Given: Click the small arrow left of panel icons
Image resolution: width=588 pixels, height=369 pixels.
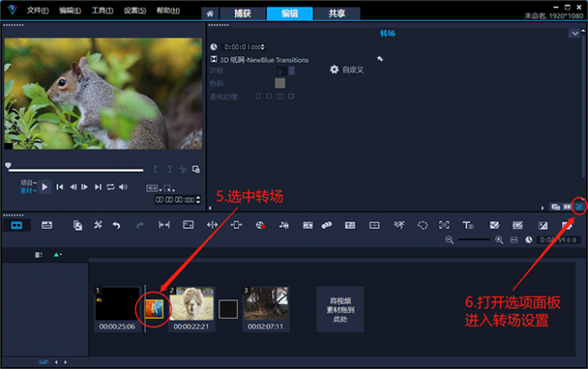Looking at the screenshot, I should (x=542, y=207).
